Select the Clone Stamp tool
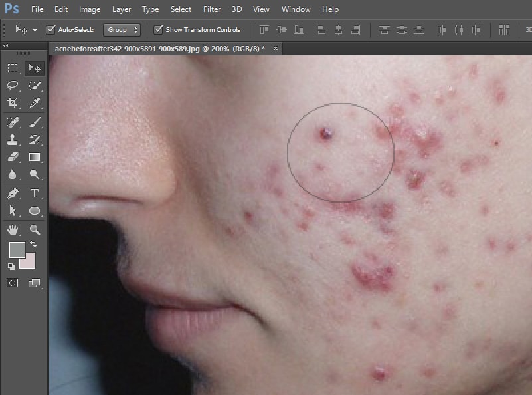532x395 pixels. click(x=13, y=140)
